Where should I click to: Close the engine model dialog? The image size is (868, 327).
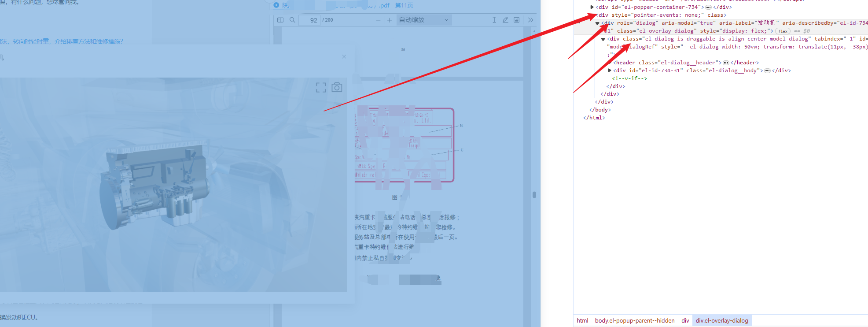[344, 56]
